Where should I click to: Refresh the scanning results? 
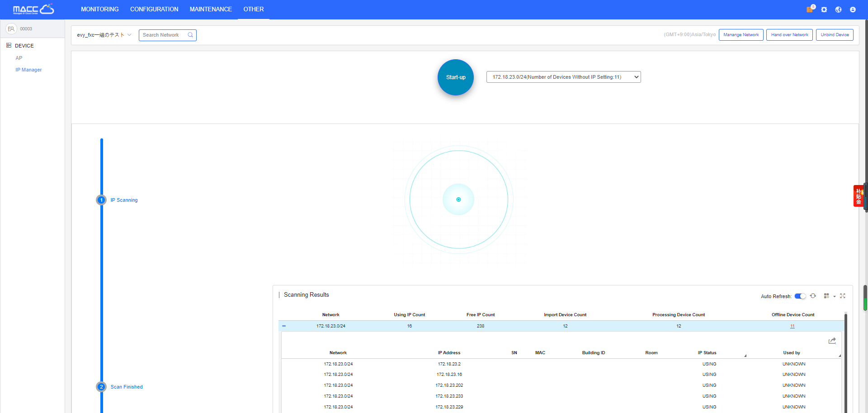pos(813,296)
